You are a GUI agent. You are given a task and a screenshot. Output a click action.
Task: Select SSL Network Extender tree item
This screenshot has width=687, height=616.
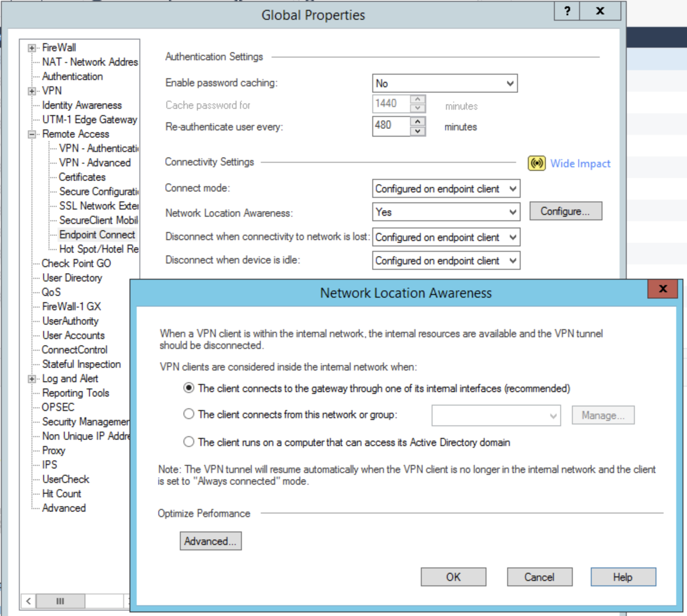click(98, 206)
